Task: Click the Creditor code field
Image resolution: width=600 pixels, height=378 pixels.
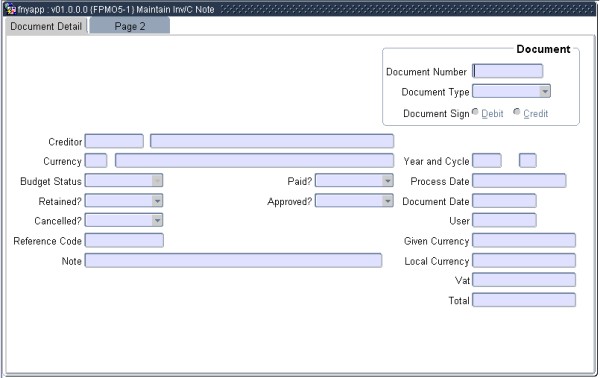Action: 114,141
